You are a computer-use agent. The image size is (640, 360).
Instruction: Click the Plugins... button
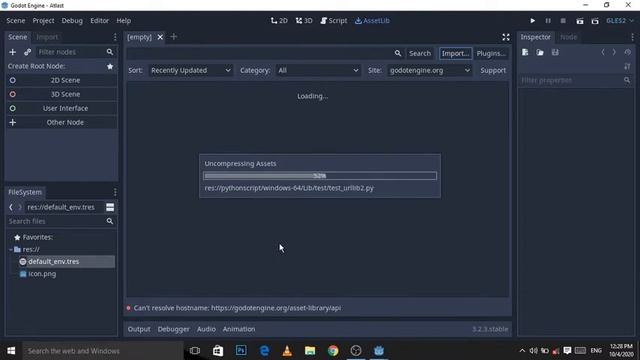491,53
